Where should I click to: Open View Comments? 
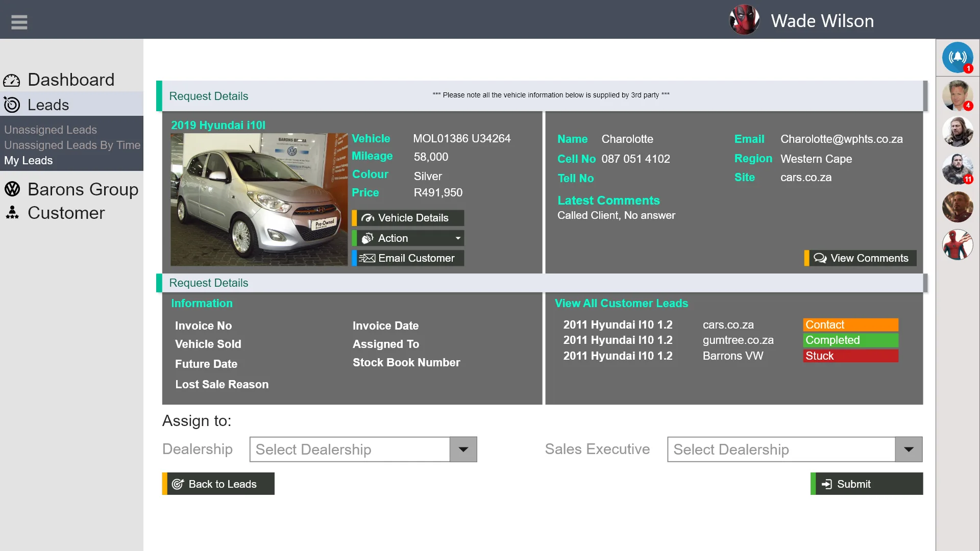(860, 258)
